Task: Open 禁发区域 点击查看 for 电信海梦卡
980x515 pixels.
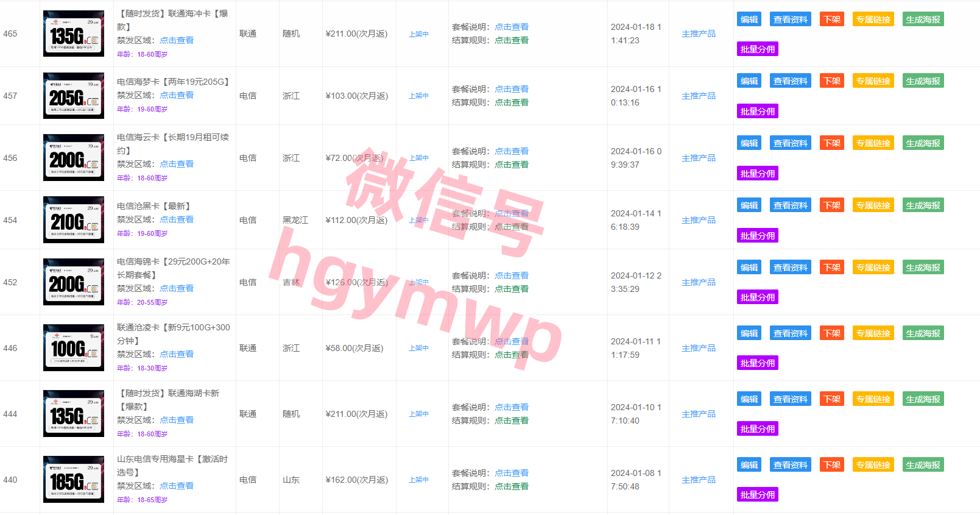Action: coord(177,95)
